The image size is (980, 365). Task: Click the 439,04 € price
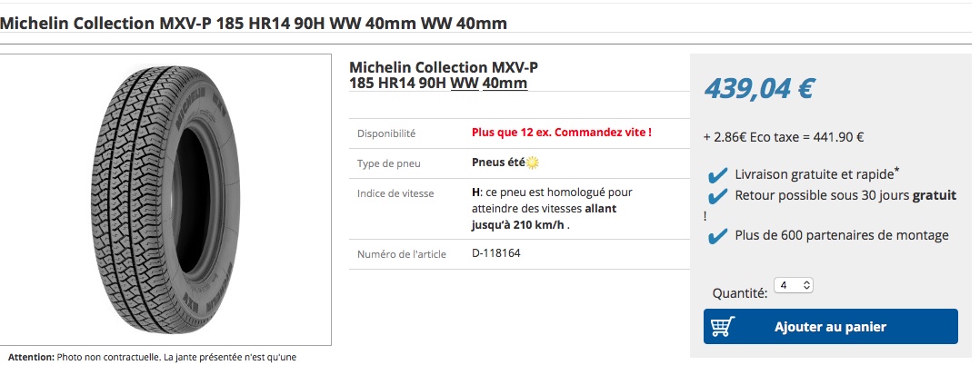pyautogui.click(x=759, y=88)
